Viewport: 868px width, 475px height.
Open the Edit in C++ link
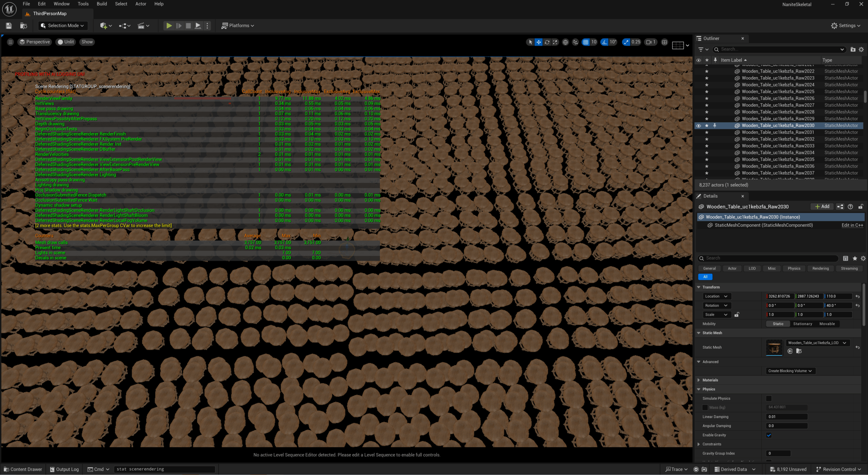[852, 225]
